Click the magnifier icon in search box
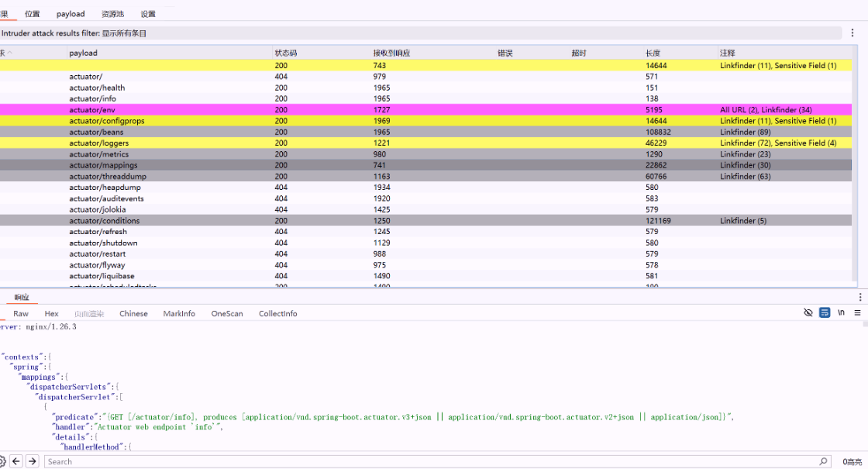Screen dimensions: 868x469 [822, 461]
